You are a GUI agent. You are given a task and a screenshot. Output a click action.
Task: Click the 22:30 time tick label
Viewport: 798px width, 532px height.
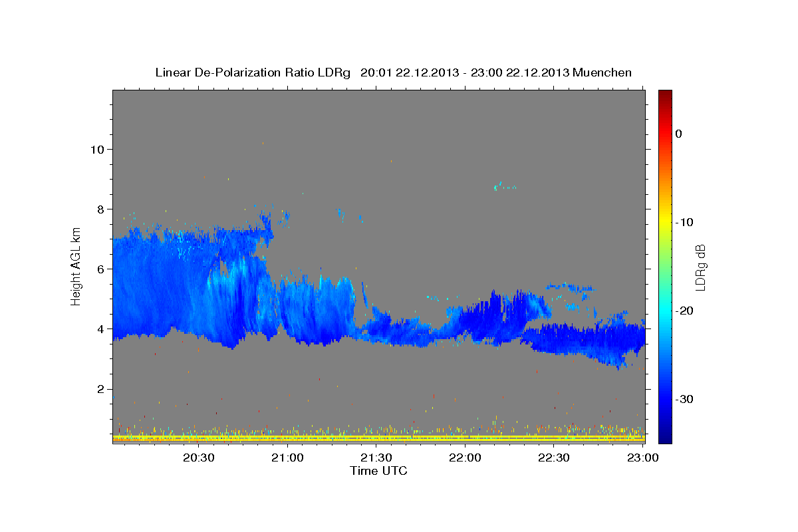coord(553,458)
